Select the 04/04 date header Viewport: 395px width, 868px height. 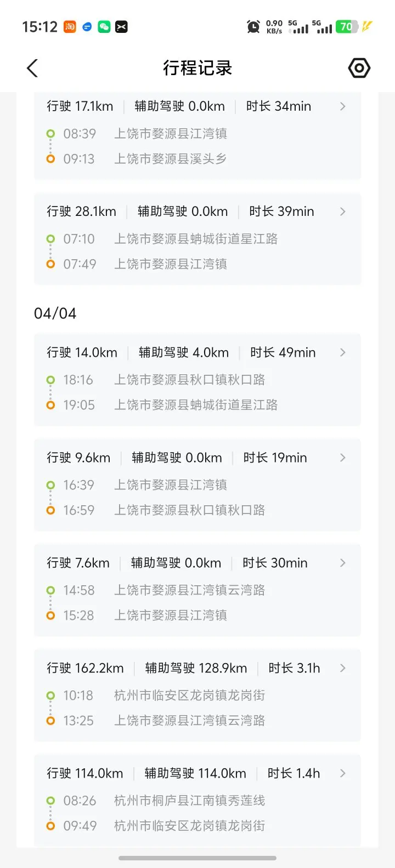[x=55, y=313]
